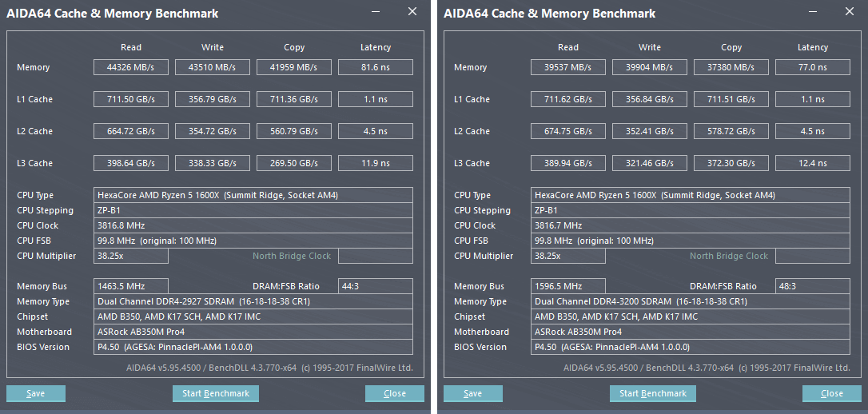The width and height of the screenshot is (868, 414).
Task: Close the left window using the title bar X
Action: [412, 12]
